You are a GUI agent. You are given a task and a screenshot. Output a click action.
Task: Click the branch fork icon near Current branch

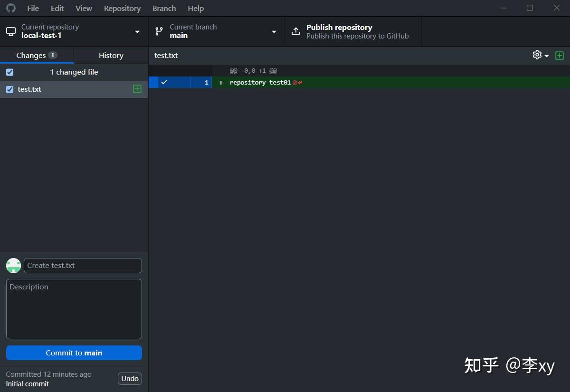click(x=158, y=31)
